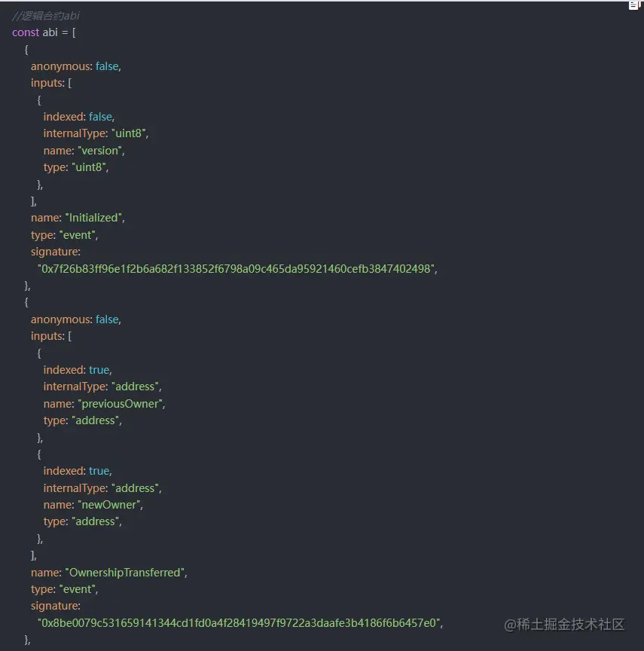Click the "previousOwner" name string
Viewport: 644px width, 651px height.
click(121, 404)
